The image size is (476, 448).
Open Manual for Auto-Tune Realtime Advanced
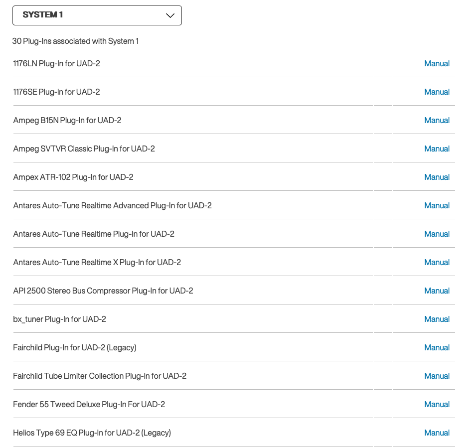click(x=437, y=206)
